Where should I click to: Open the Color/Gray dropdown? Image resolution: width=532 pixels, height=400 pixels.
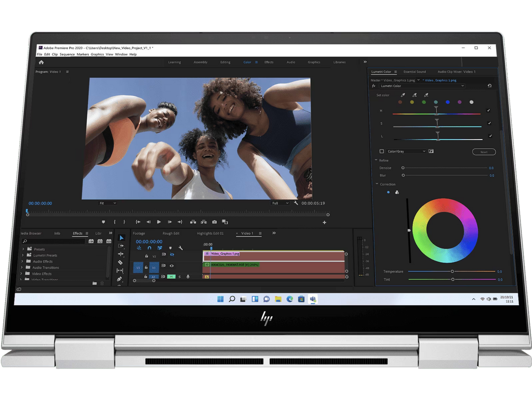click(x=408, y=151)
